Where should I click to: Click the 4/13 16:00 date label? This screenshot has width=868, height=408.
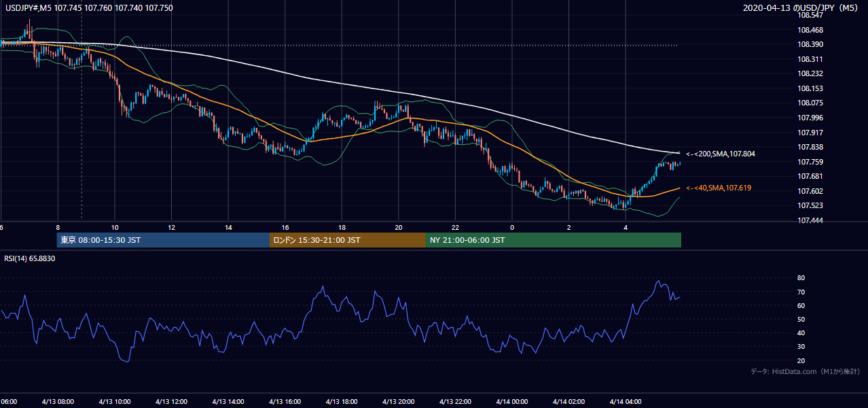(285, 402)
